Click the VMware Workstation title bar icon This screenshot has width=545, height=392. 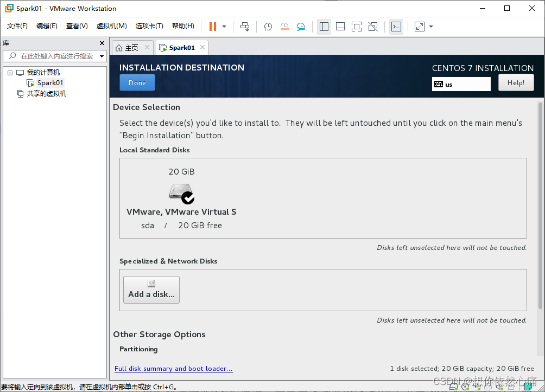coord(9,8)
